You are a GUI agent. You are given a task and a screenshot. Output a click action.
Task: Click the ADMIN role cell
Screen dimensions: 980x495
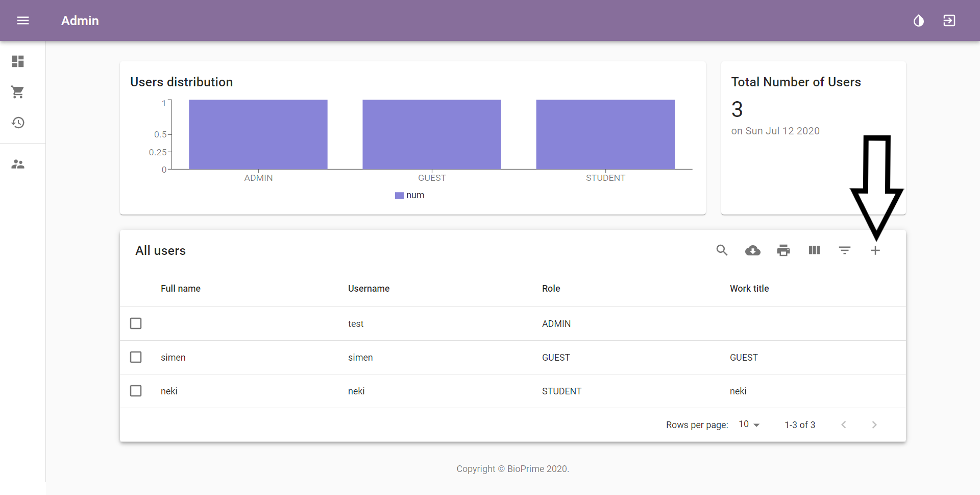(556, 324)
